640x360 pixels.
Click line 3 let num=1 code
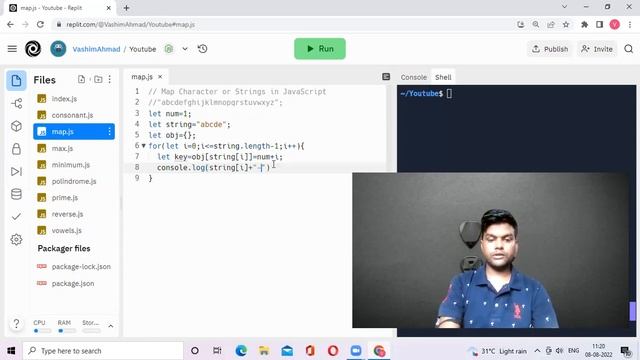[x=170, y=113]
